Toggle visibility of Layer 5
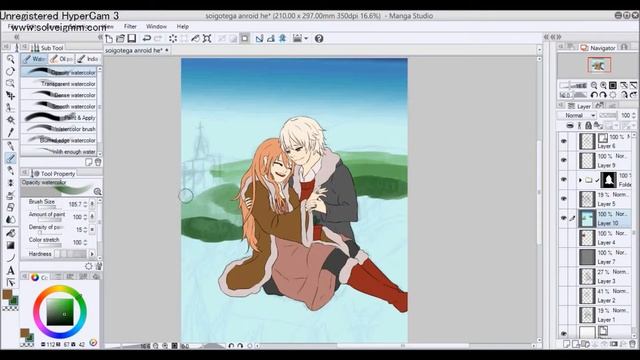The image size is (640, 360). (x=564, y=199)
